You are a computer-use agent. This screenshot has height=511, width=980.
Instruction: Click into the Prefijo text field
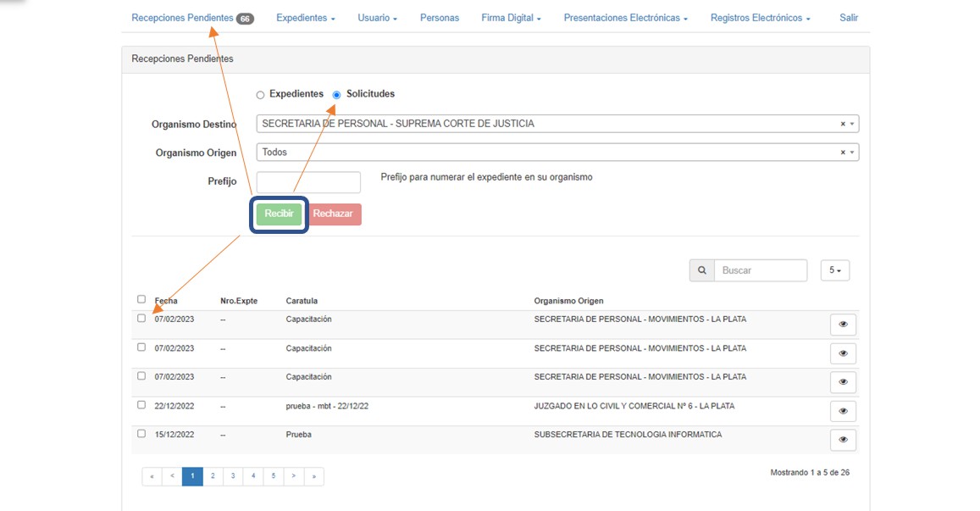308,182
